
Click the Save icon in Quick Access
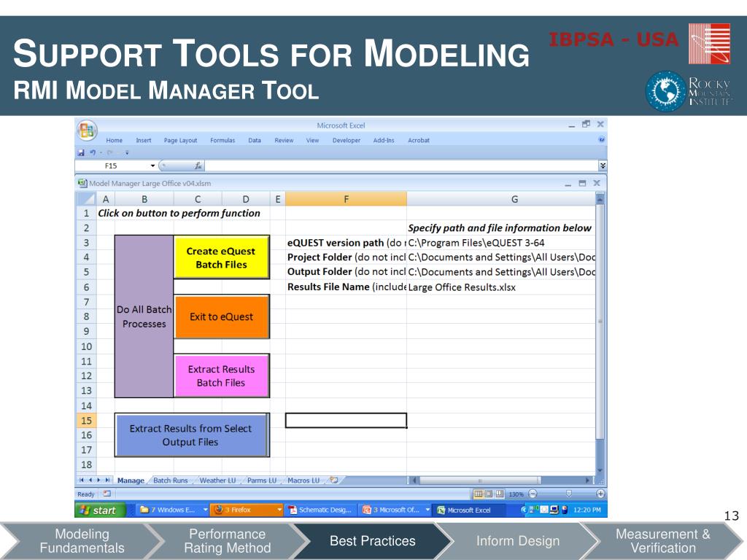point(81,153)
